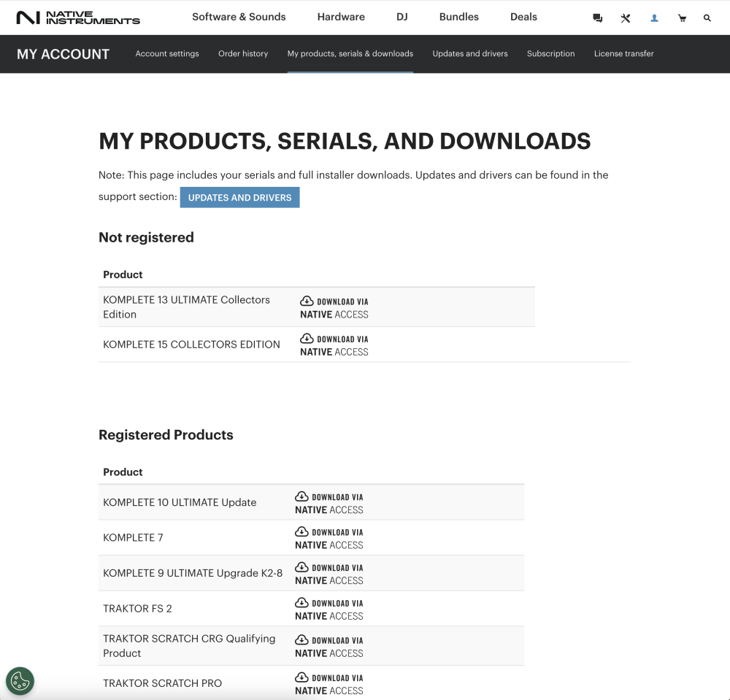This screenshot has width=730, height=700.
Task: Open Software & Sounds menu
Action: [x=239, y=17]
